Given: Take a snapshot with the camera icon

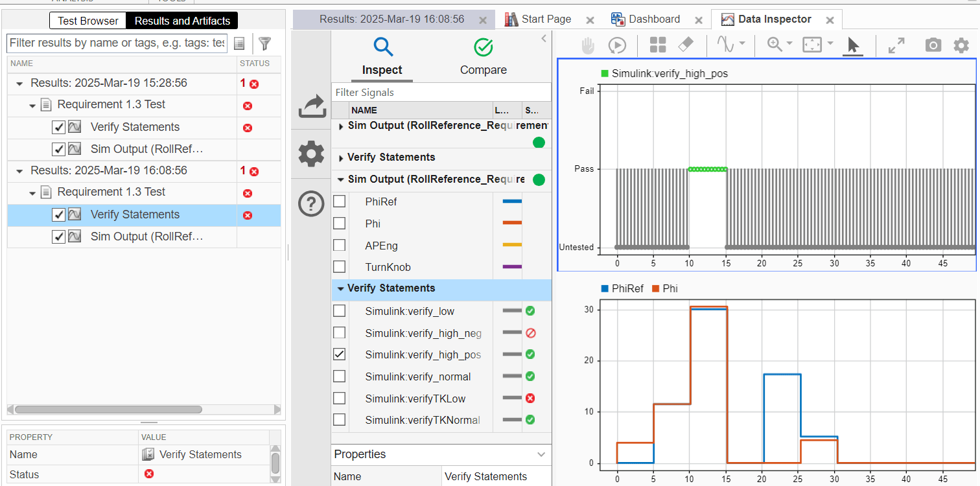Looking at the screenshot, I should click(x=933, y=45).
